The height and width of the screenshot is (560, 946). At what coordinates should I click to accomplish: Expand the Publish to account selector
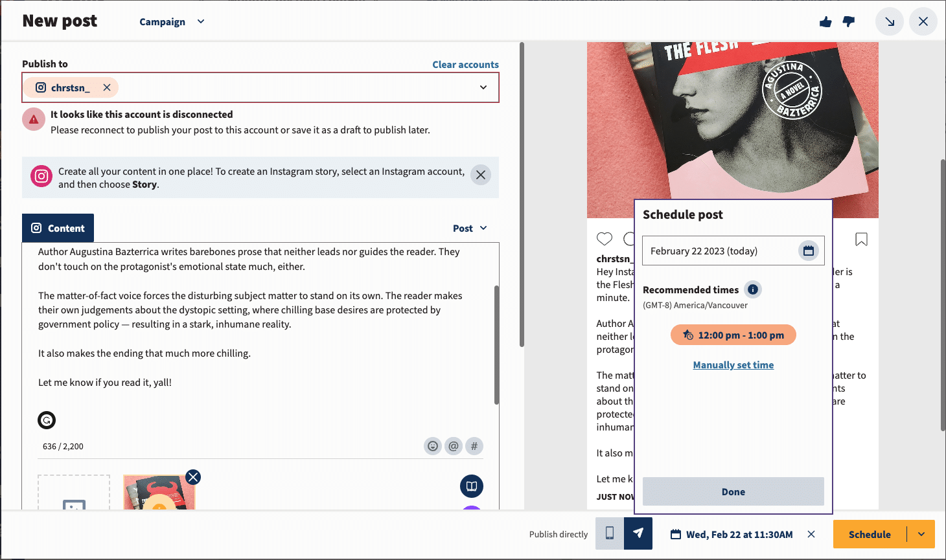coord(483,87)
